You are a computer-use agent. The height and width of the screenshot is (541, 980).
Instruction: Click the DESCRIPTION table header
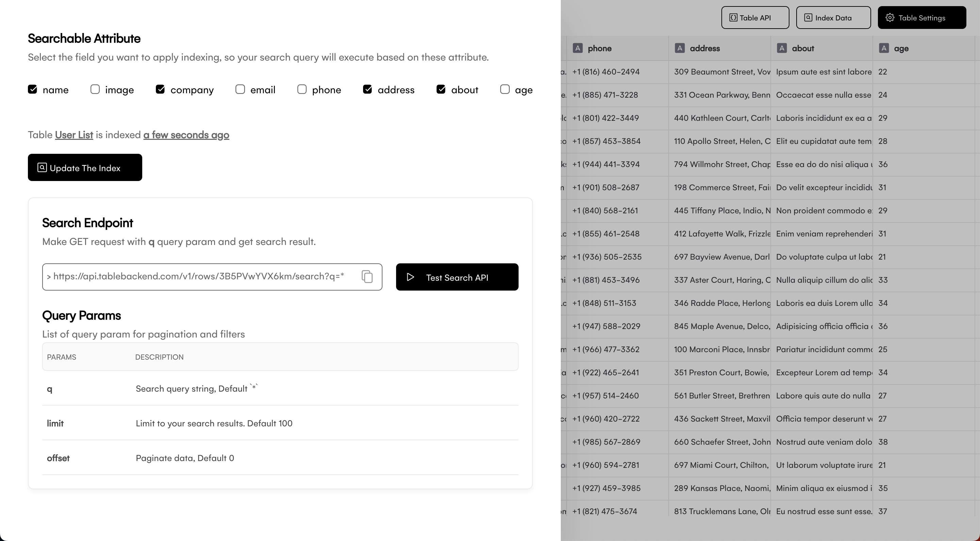tap(159, 357)
